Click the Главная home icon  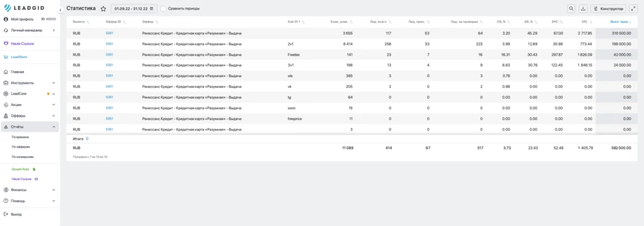point(6,72)
